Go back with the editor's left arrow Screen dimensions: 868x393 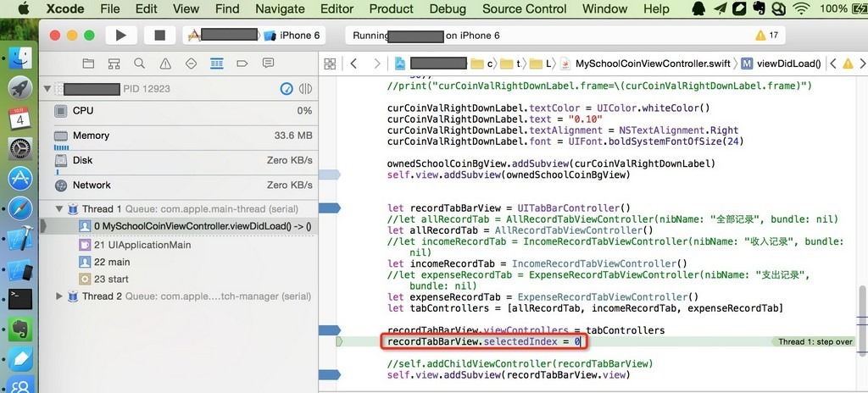click(x=353, y=64)
